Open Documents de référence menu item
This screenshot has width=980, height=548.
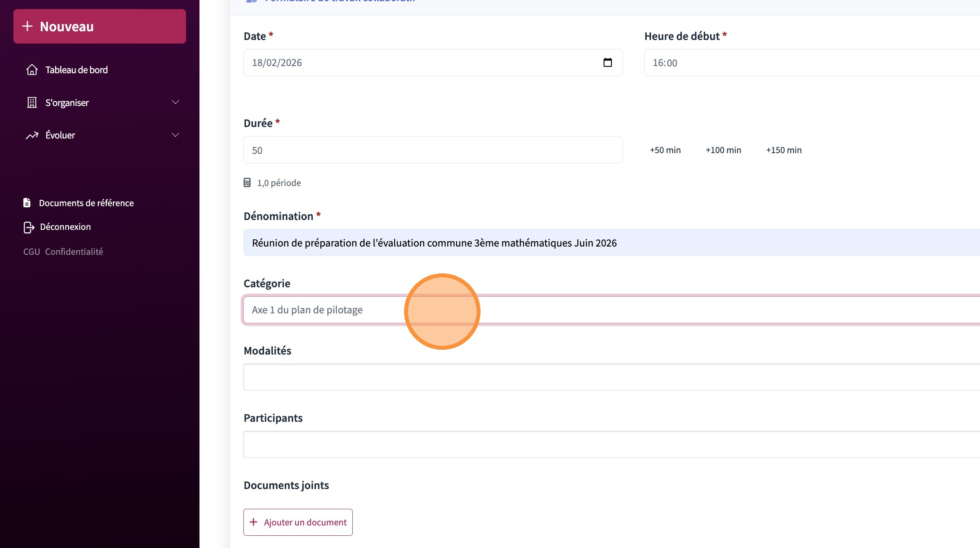[86, 203]
